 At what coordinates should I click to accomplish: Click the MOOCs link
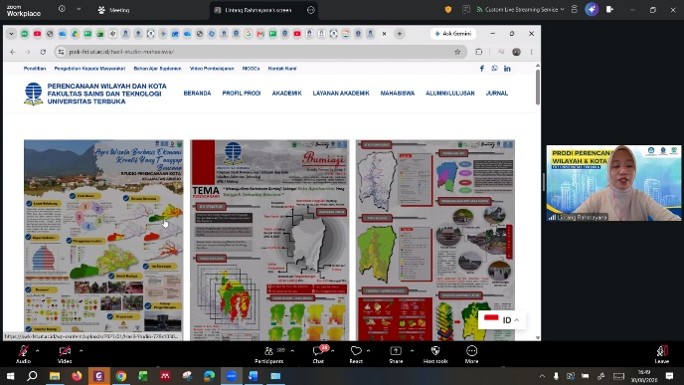[x=251, y=68]
